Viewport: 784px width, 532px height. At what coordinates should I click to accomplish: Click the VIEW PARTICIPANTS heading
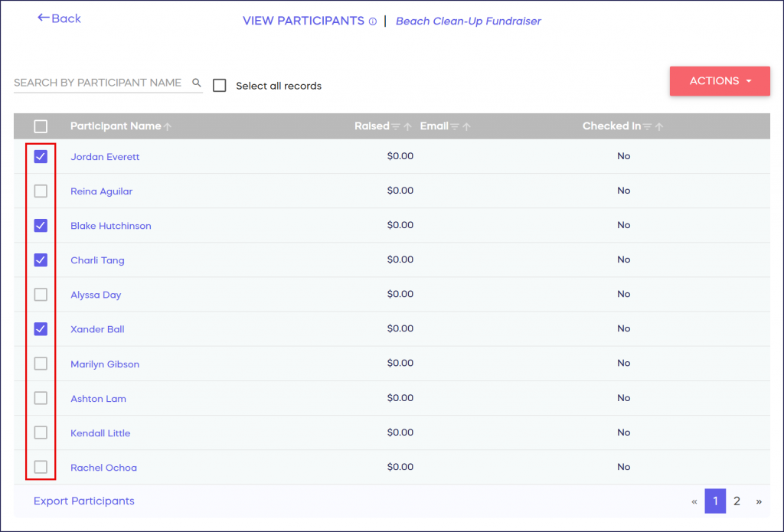point(303,21)
